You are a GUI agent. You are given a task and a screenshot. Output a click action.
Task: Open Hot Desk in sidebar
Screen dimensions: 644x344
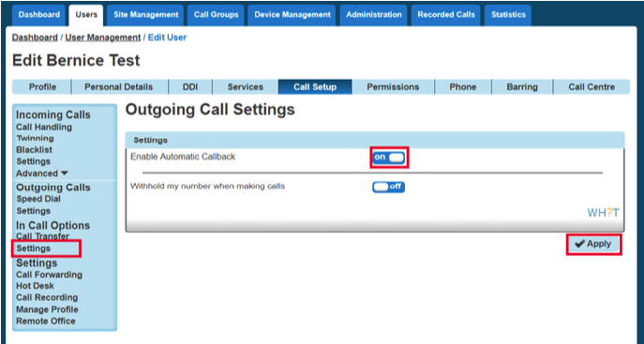pos(35,286)
